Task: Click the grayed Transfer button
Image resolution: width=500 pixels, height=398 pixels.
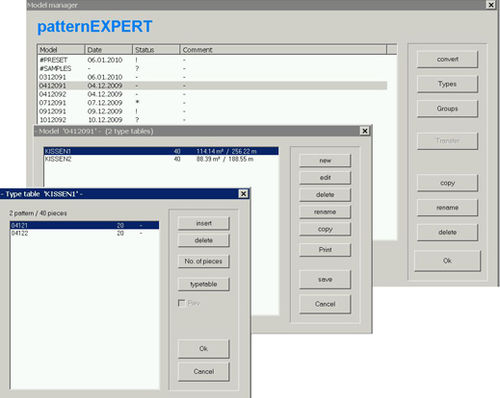Action: [447, 141]
